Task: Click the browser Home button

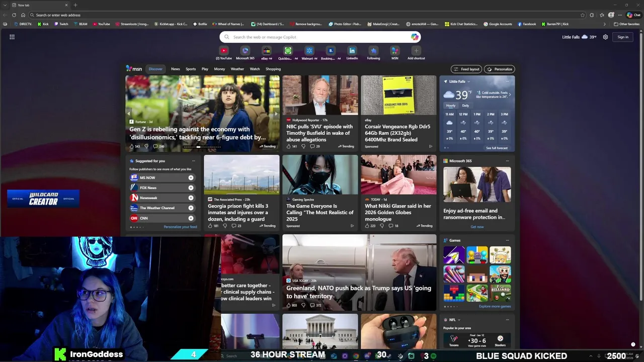Action: point(23,15)
